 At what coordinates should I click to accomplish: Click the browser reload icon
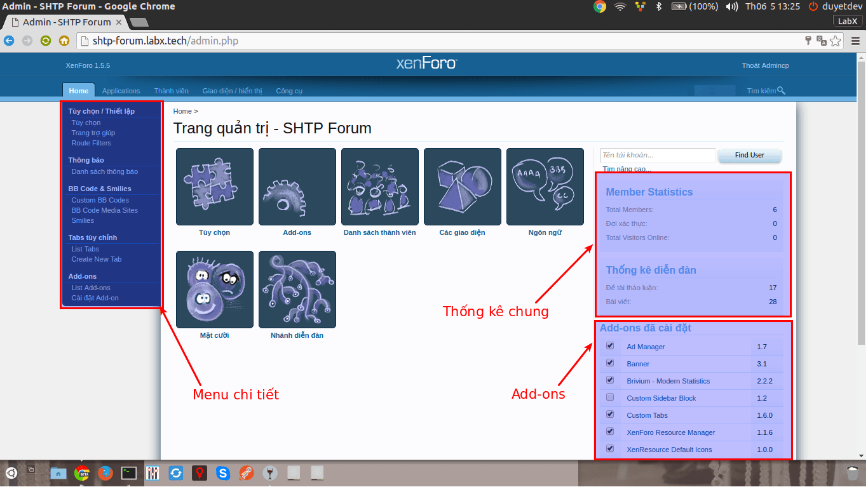click(x=45, y=41)
